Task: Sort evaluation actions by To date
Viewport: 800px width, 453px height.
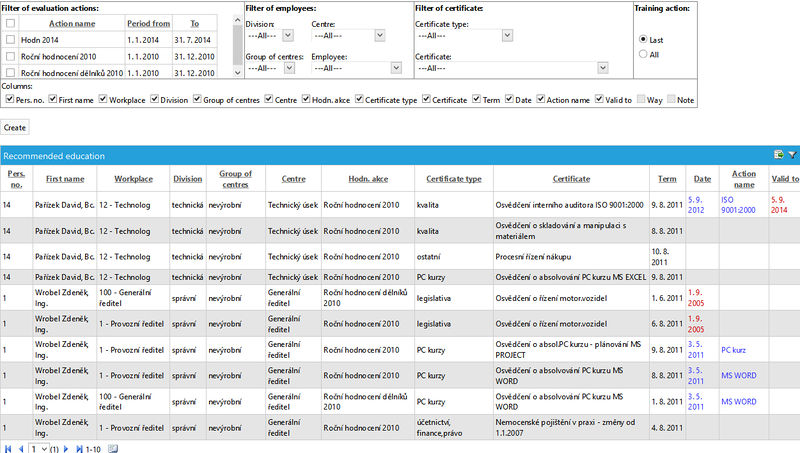Action: click(194, 23)
